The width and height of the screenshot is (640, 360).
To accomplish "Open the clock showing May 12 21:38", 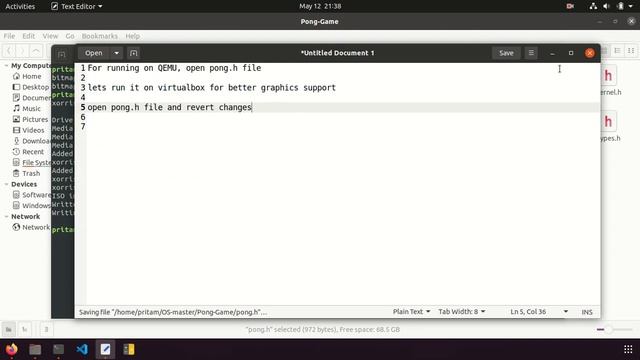I will 320,6.
